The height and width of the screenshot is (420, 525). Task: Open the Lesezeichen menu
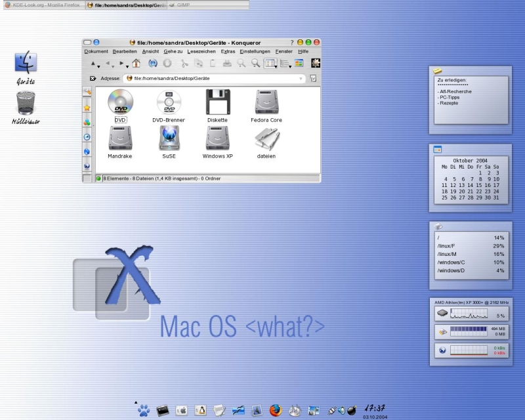(x=201, y=51)
